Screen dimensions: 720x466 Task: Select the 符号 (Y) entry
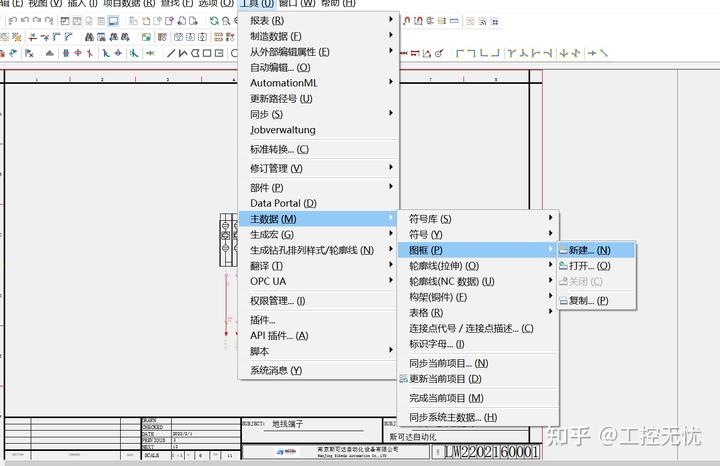click(x=477, y=235)
